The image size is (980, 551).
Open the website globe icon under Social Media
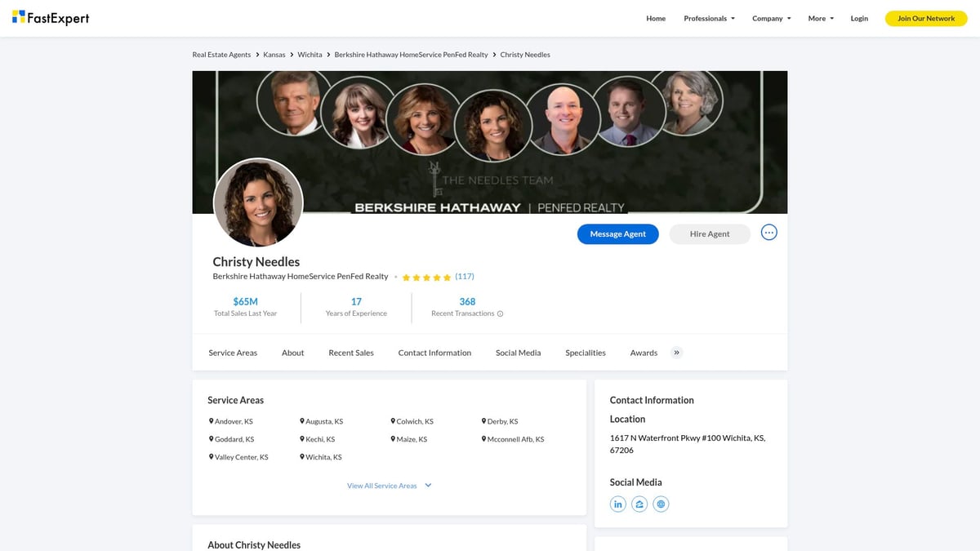click(661, 504)
